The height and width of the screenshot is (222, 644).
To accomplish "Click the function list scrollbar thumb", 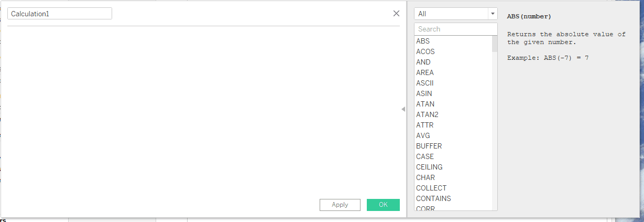I will click(495, 44).
